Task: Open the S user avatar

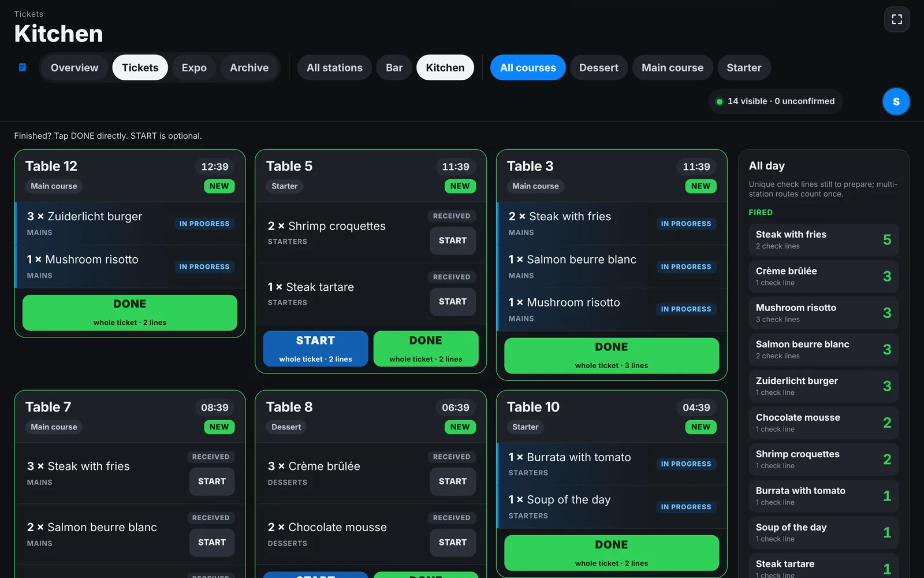Action: (x=896, y=102)
